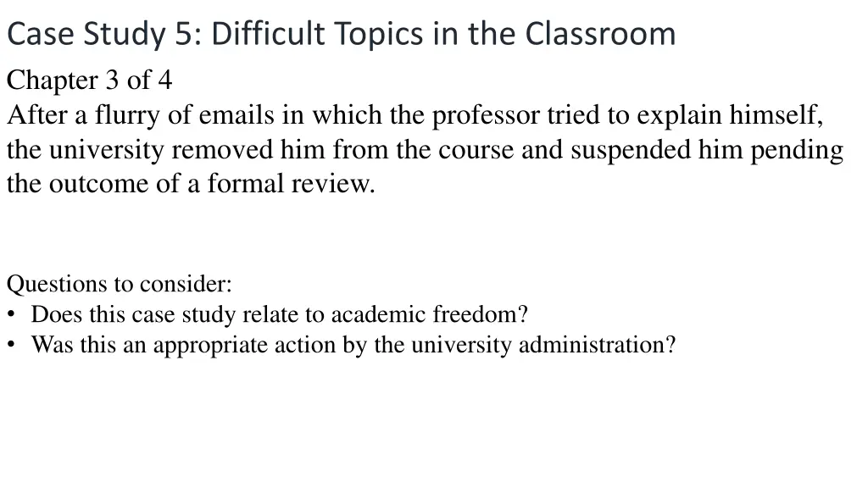Click the 'Questions to consider:' label
The image size is (868, 488).
point(120,284)
